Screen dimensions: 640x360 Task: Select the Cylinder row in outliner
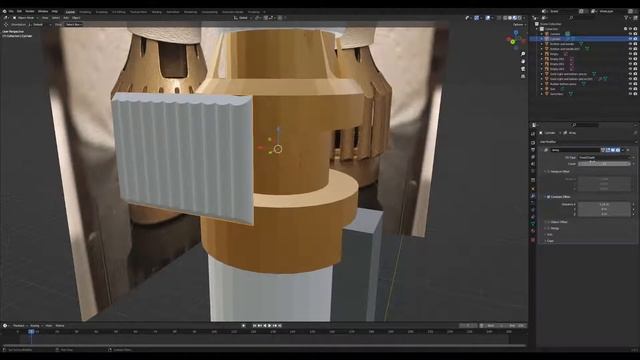(585, 39)
